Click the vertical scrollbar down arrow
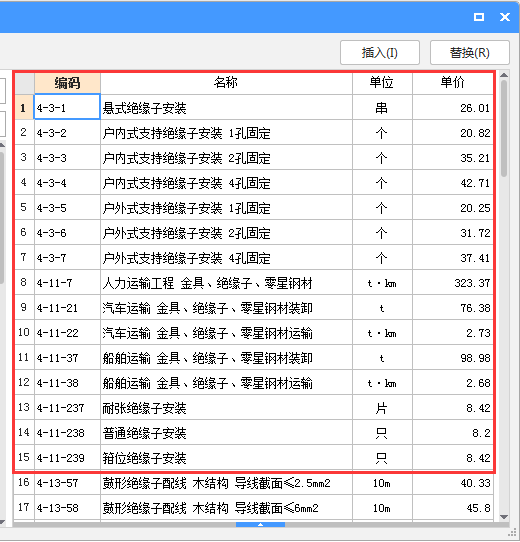The height and width of the screenshot is (542, 520). click(x=504, y=517)
